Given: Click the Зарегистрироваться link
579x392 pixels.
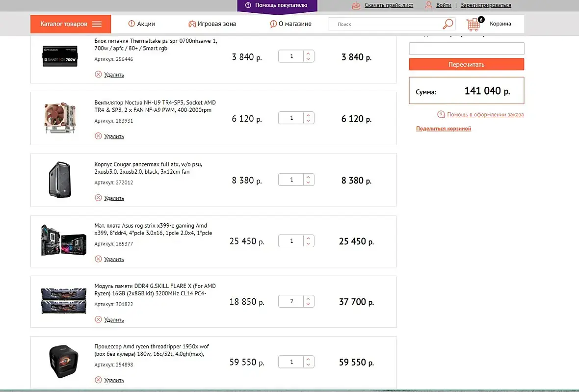Looking at the screenshot, I should 486,5.
